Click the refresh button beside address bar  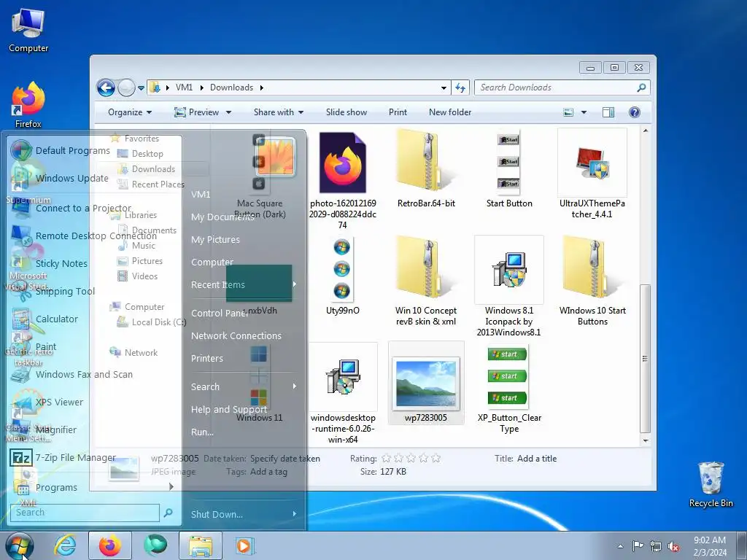[460, 87]
